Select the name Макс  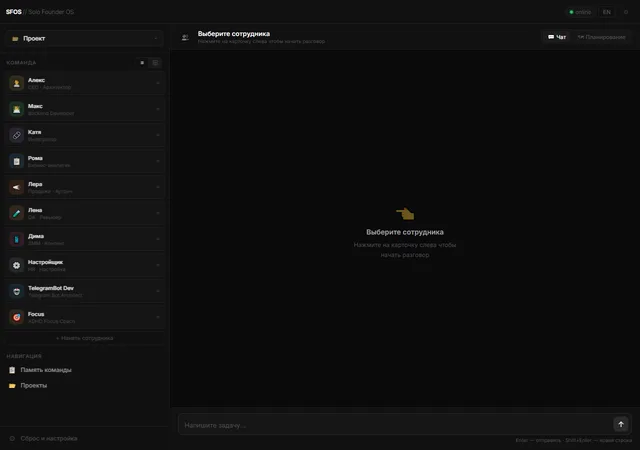tap(35, 106)
